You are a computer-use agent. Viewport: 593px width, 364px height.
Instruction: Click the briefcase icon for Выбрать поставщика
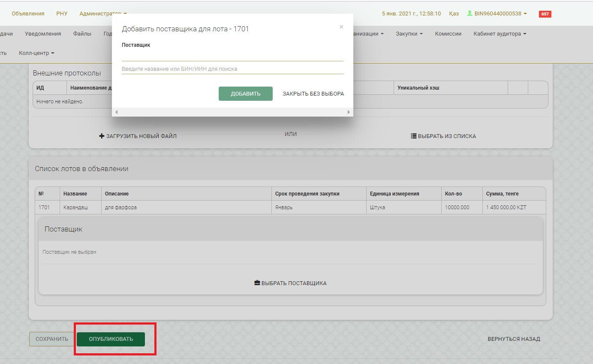click(257, 283)
